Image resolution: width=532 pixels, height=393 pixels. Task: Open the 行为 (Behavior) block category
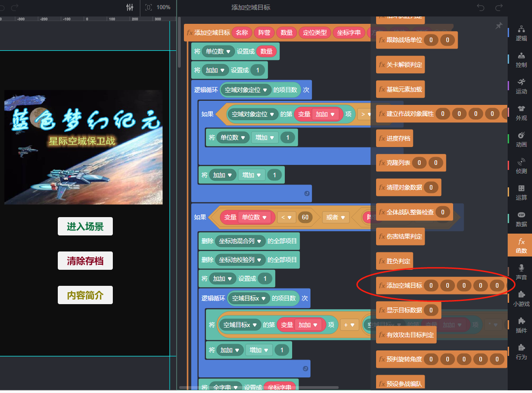(x=521, y=352)
